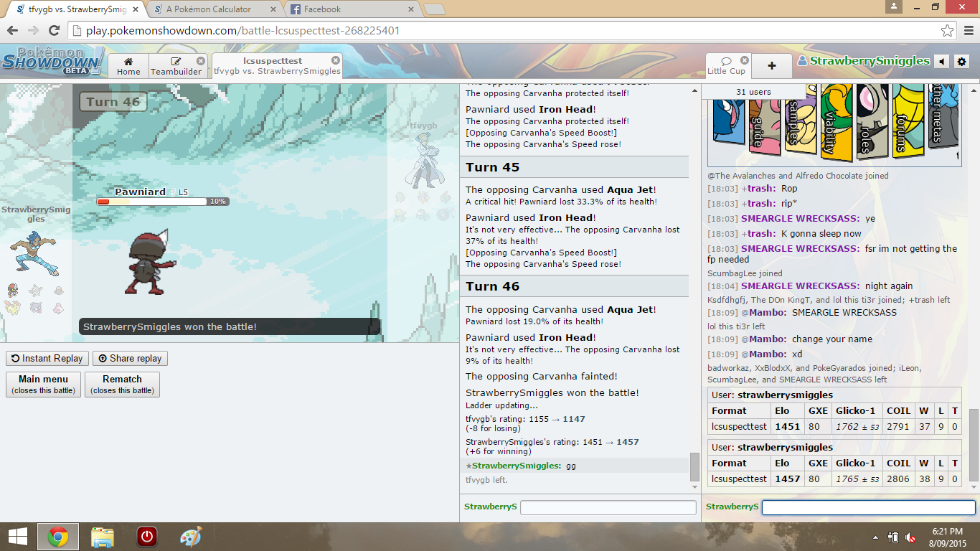This screenshot has height=551, width=980.
Task: Close the Teambuilder tab with its X
Action: tap(201, 61)
